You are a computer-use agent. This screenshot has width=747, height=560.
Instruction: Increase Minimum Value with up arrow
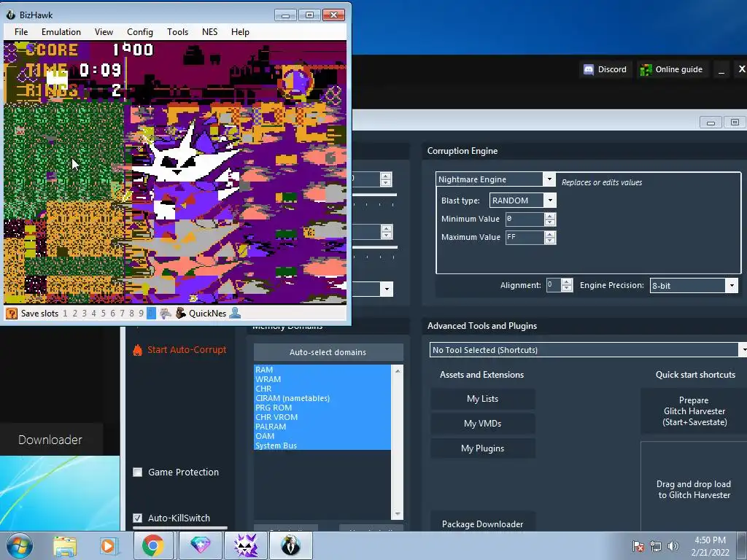(x=550, y=216)
